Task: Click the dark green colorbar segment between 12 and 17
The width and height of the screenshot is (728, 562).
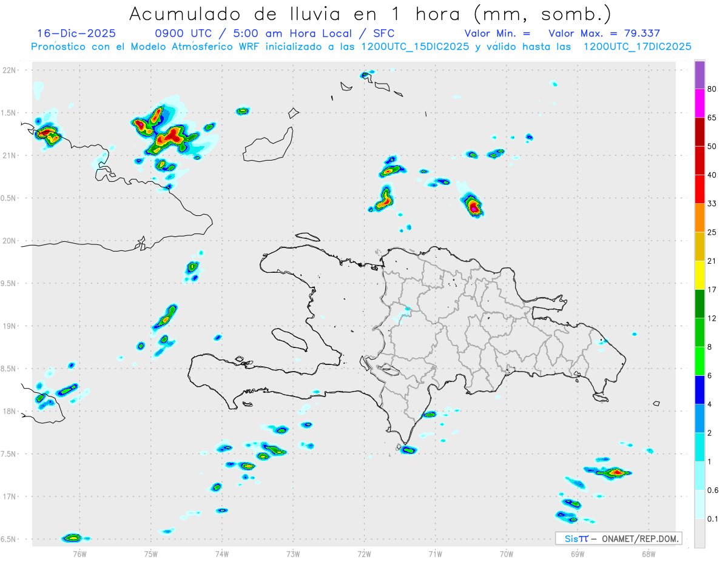Action: tap(699, 304)
